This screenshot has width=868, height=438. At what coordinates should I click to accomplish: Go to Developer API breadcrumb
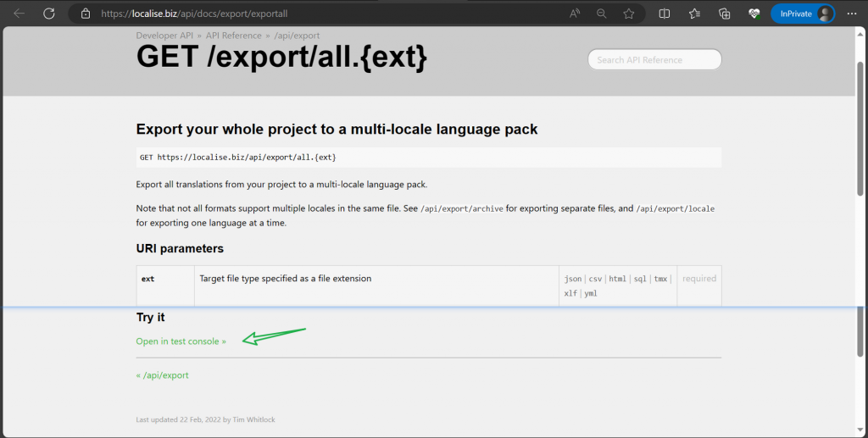(x=164, y=36)
